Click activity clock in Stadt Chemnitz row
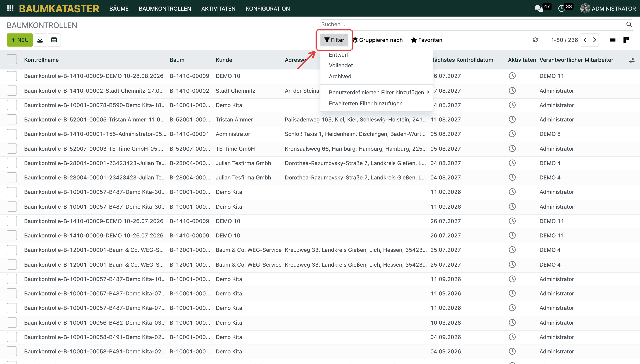The width and height of the screenshot is (640, 364). click(x=512, y=91)
